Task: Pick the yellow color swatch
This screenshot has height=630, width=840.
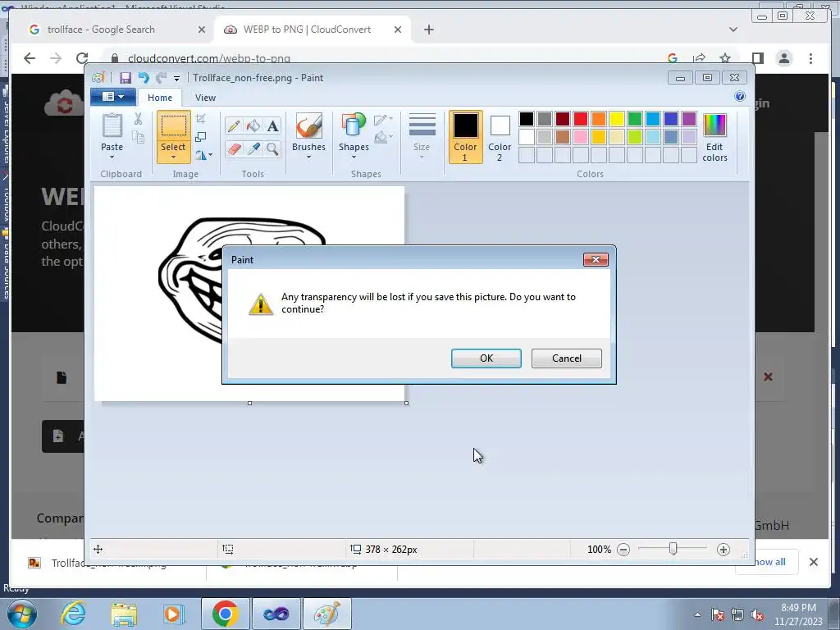Action: 617,119
